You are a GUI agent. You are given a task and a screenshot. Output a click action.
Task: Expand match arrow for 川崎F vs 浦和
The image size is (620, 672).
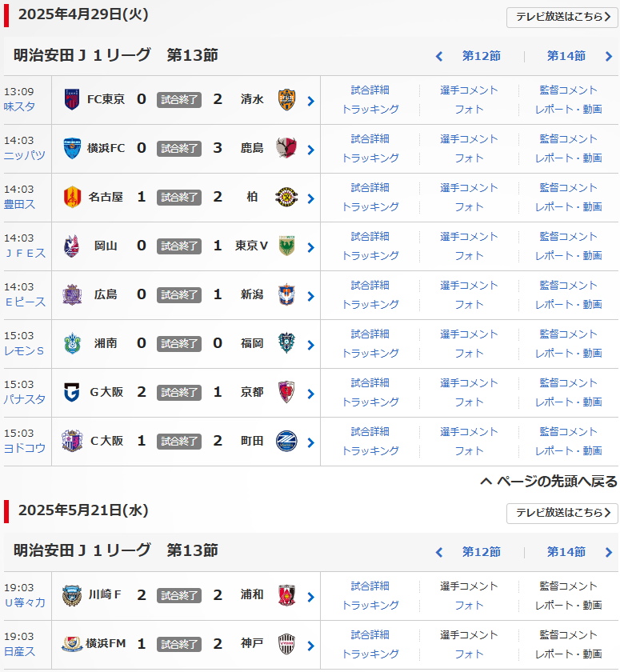pos(310,597)
